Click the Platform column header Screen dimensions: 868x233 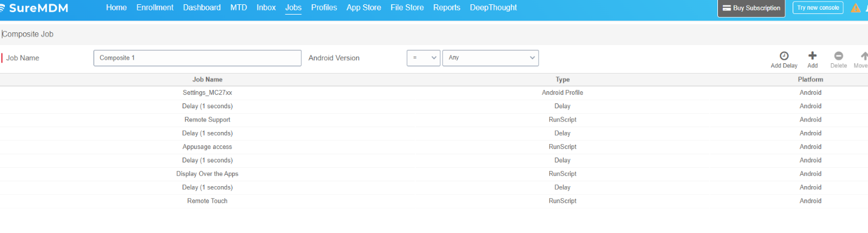tap(810, 80)
